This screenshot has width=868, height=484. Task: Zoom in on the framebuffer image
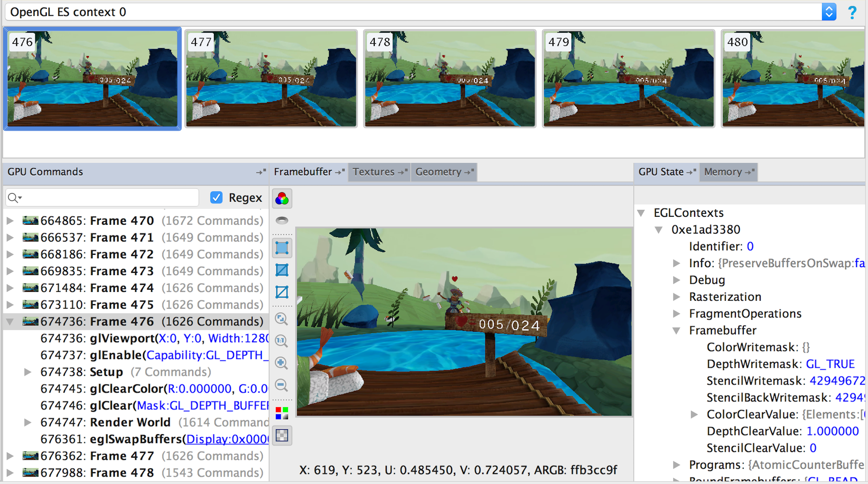click(x=282, y=363)
